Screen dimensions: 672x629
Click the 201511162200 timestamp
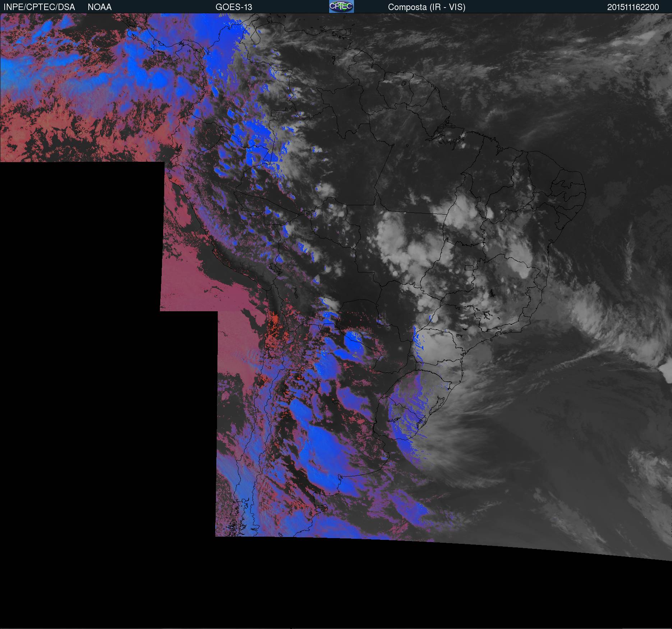pos(633,7)
